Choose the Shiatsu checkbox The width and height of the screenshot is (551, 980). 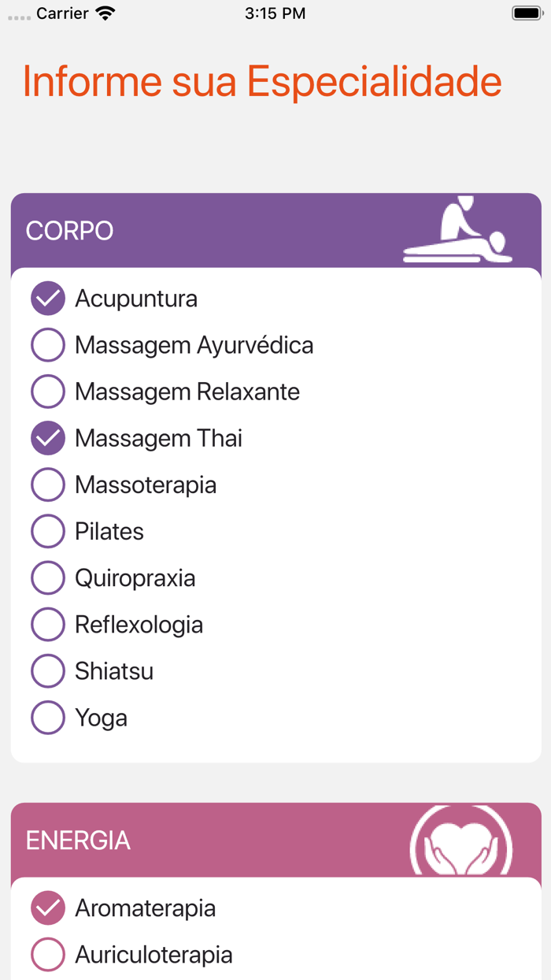pos(48,671)
